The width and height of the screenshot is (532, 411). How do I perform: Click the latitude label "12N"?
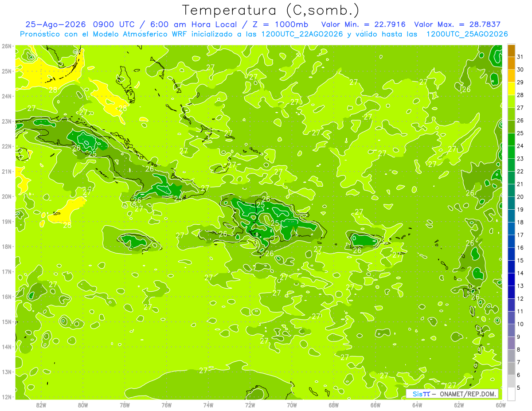point(7,397)
